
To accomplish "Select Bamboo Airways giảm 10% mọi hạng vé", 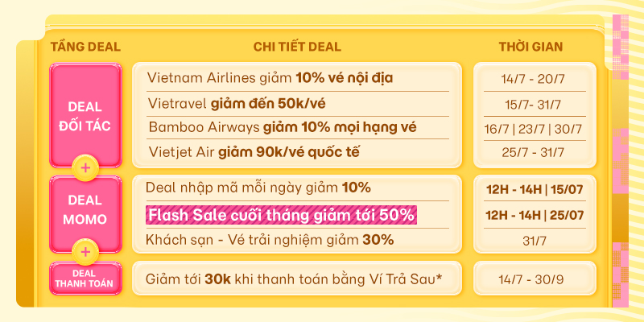I will pyautogui.click(x=283, y=127).
